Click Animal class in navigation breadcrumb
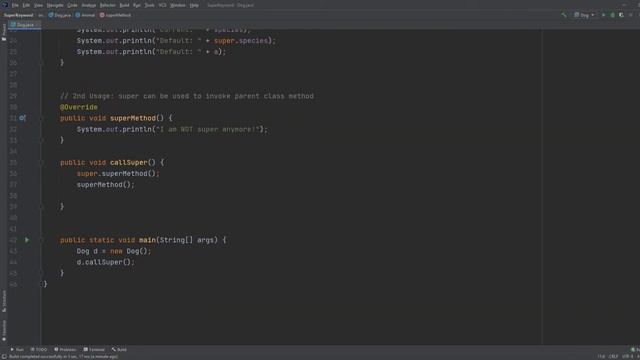Screen dimensions: 640x360 [x=85, y=15]
